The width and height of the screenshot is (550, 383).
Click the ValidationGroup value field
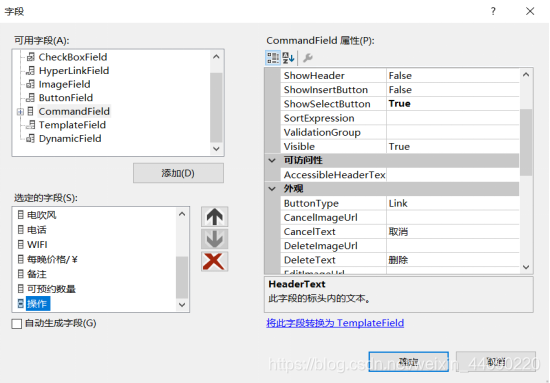click(x=453, y=132)
